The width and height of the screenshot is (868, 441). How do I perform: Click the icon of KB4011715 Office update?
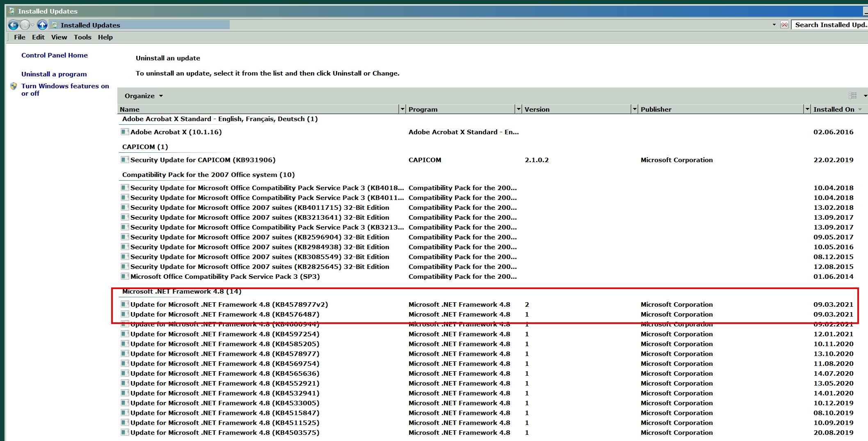[125, 207]
